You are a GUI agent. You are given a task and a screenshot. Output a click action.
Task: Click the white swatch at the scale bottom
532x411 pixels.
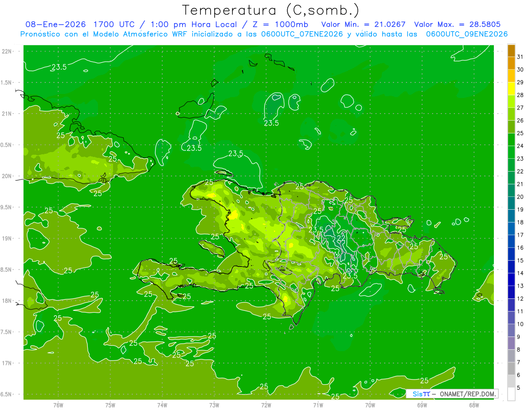coord(511,394)
